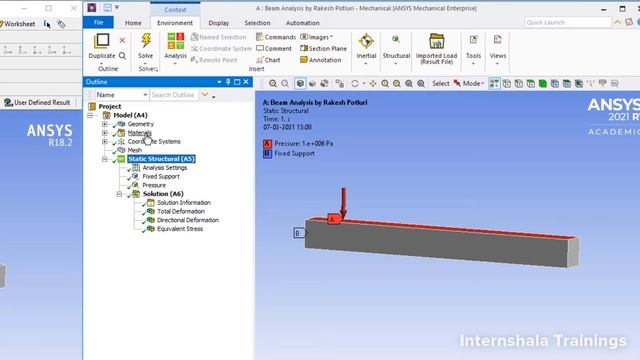Click the Zoom In magnifier in the graphics toolbar
Image resolution: width=640 pixels, height=360 pixels.
pyautogui.click(x=273, y=84)
